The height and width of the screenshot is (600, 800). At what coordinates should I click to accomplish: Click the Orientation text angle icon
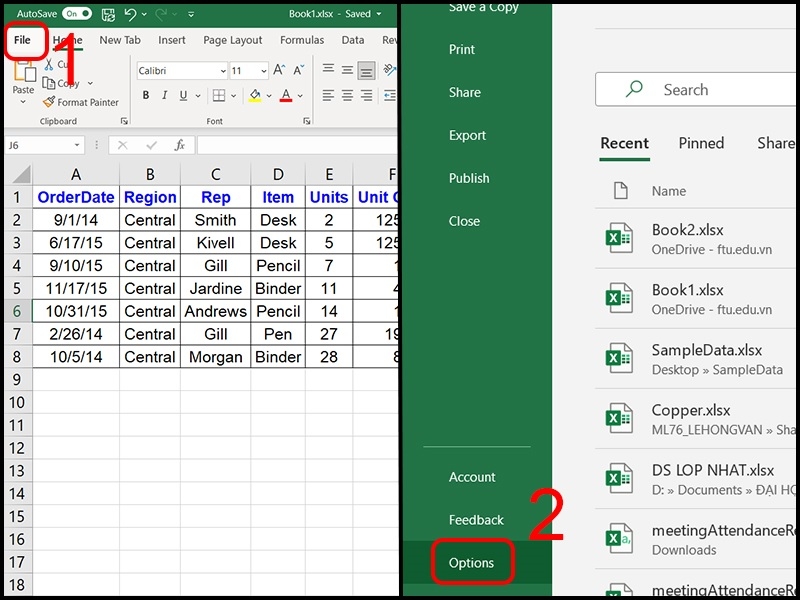click(390, 70)
